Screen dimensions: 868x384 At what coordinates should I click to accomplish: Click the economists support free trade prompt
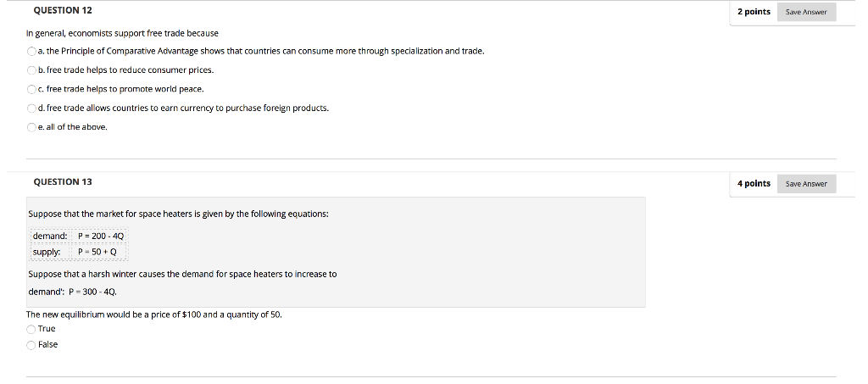click(122, 34)
